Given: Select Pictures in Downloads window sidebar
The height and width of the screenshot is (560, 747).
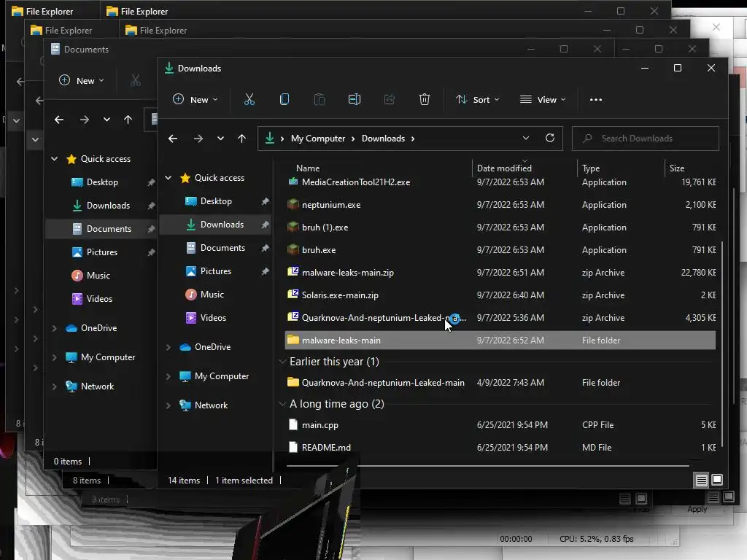Looking at the screenshot, I should coord(216,271).
